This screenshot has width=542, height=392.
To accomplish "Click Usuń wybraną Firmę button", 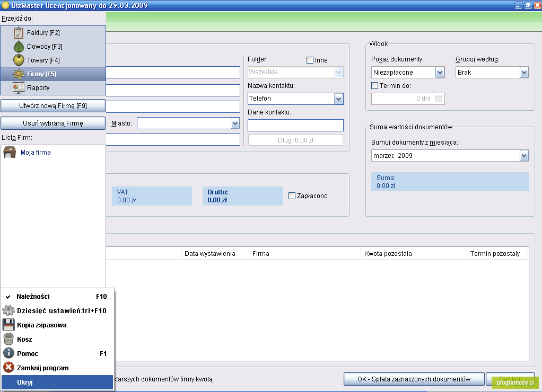I will (53, 123).
